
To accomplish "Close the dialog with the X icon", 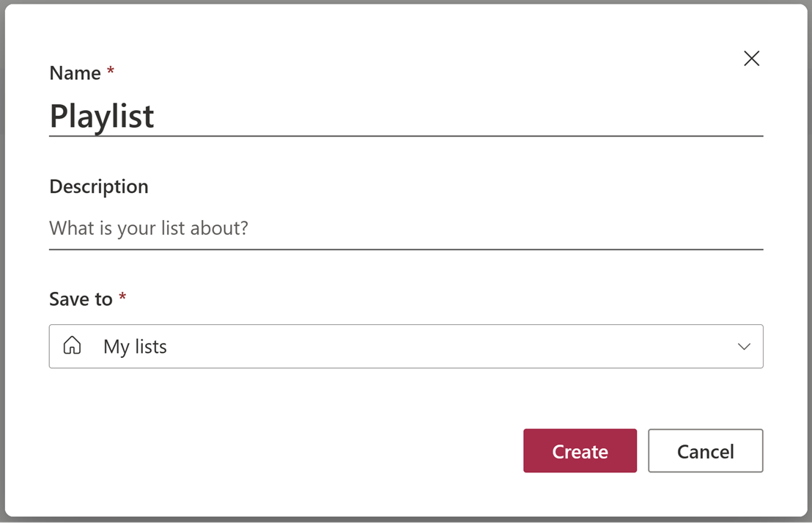I will pos(751,59).
